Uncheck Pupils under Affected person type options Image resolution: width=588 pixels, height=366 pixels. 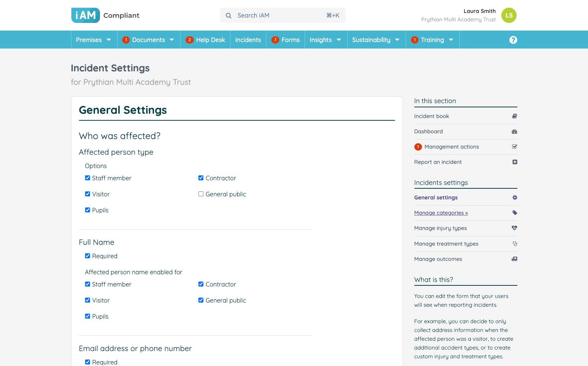coord(87,210)
